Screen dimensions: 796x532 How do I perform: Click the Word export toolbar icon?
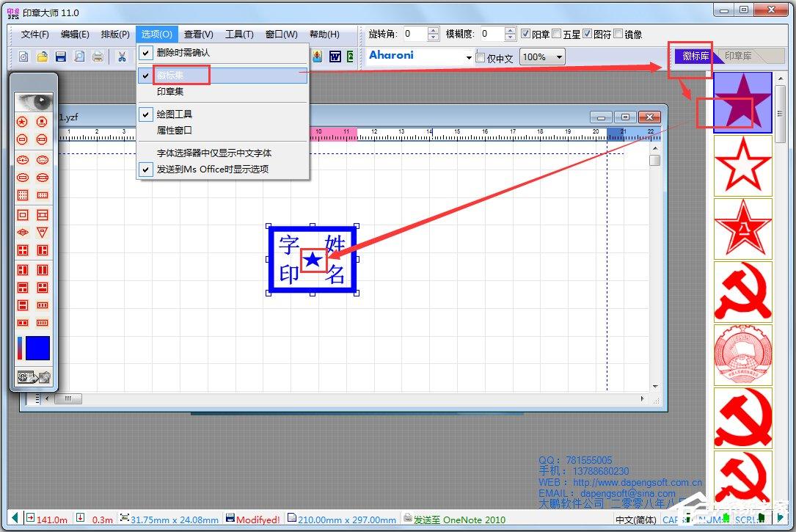(x=335, y=57)
